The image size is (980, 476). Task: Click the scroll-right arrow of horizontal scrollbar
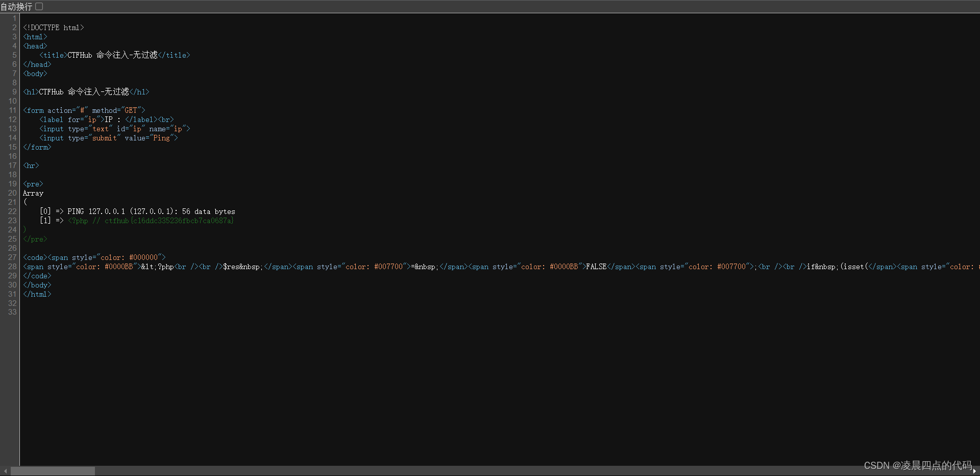click(x=974, y=471)
